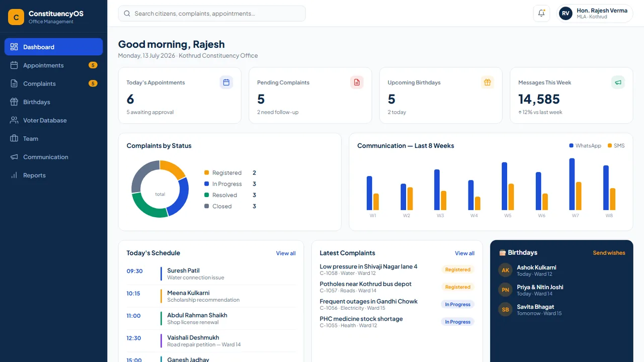Open complaint PHC medicine stock shortage
The width and height of the screenshot is (644, 362).
397,322
